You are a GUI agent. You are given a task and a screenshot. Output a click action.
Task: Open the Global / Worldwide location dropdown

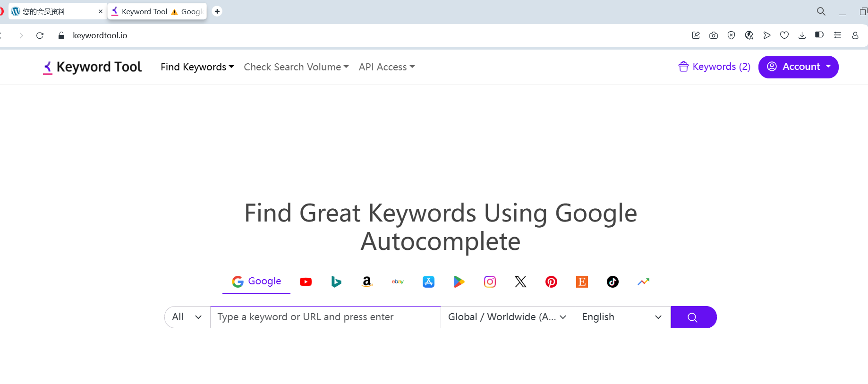click(508, 317)
